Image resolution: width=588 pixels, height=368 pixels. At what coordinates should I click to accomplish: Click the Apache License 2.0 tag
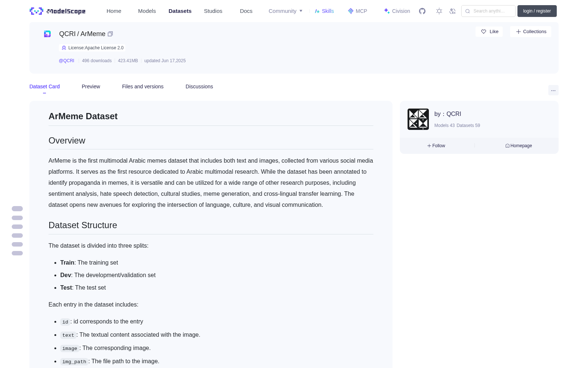92,48
